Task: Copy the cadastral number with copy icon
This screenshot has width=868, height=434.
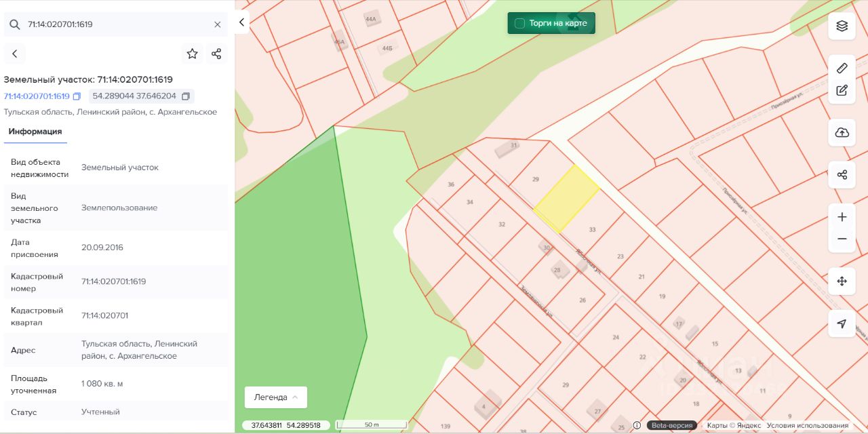Action: coord(77,96)
